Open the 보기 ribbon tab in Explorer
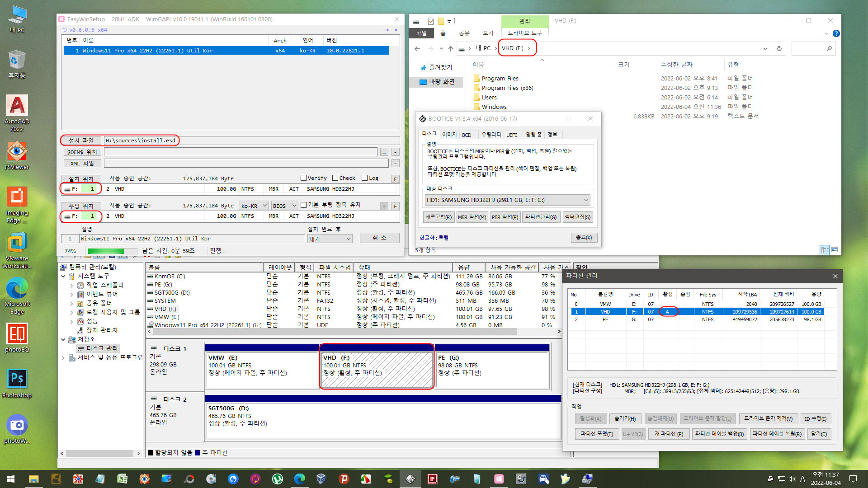This screenshot has height=488, width=868. click(x=488, y=33)
